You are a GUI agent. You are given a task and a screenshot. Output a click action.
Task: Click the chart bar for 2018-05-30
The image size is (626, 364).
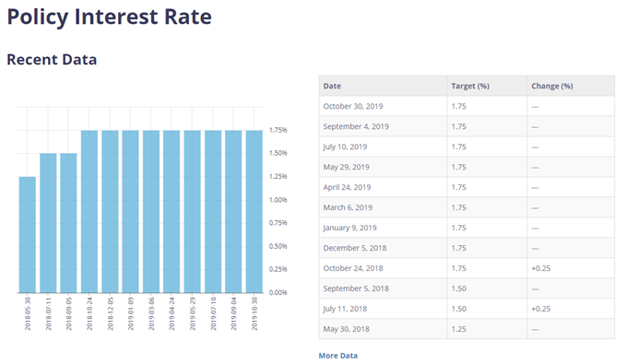click(x=28, y=235)
